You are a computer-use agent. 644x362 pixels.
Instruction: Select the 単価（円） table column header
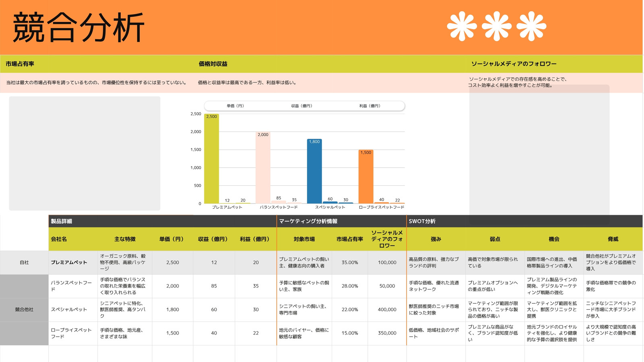(172, 239)
